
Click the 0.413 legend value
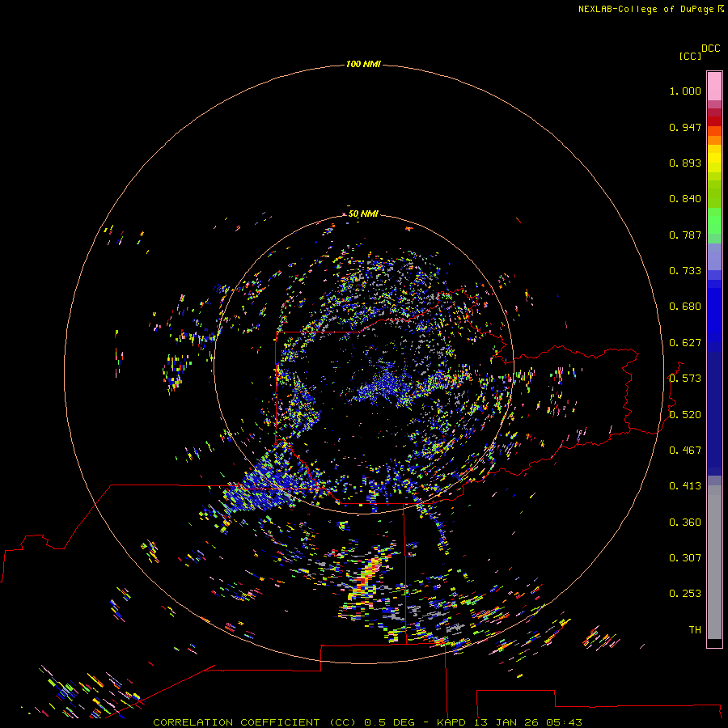[685, 486]
